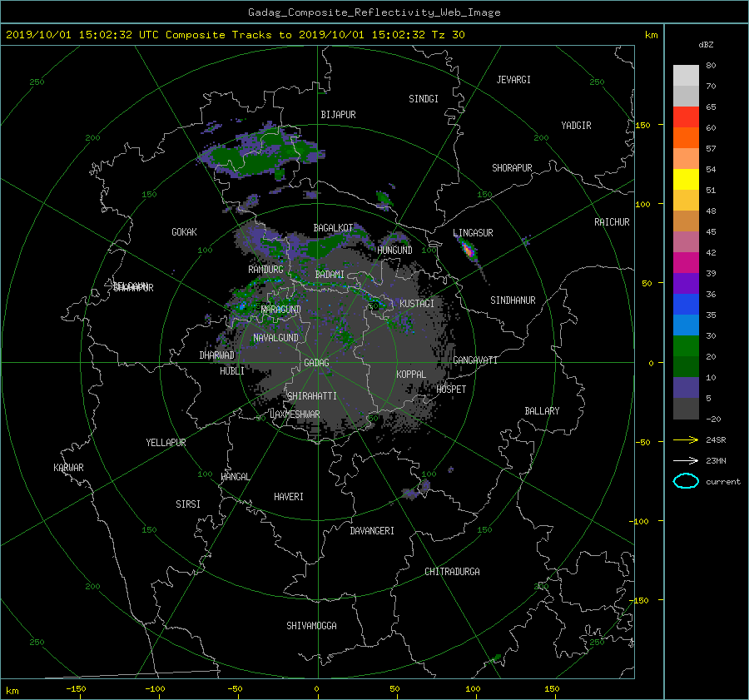This screenshot has width=749, height=700.
Task: Click the LINGASUR city label
Action: 473,233
